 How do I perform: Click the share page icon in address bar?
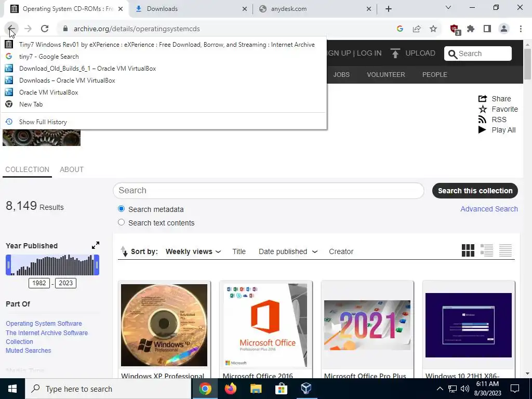coord(417,29)
